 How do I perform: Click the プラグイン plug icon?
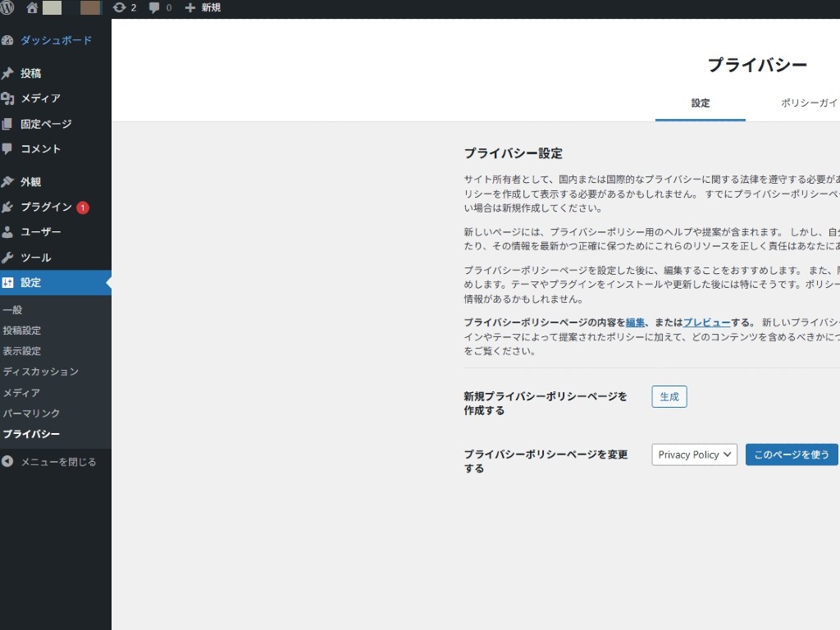7,207
